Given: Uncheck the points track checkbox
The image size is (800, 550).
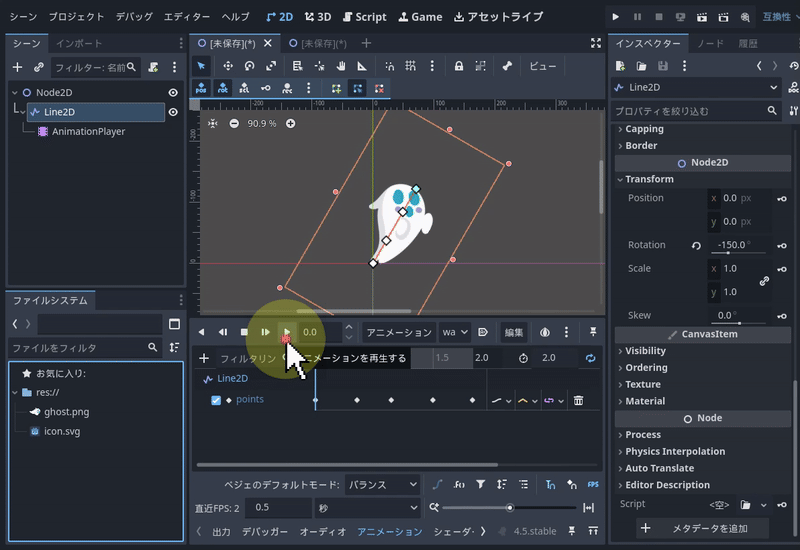Looking at the screenshot, I should (x=216, y=401).
